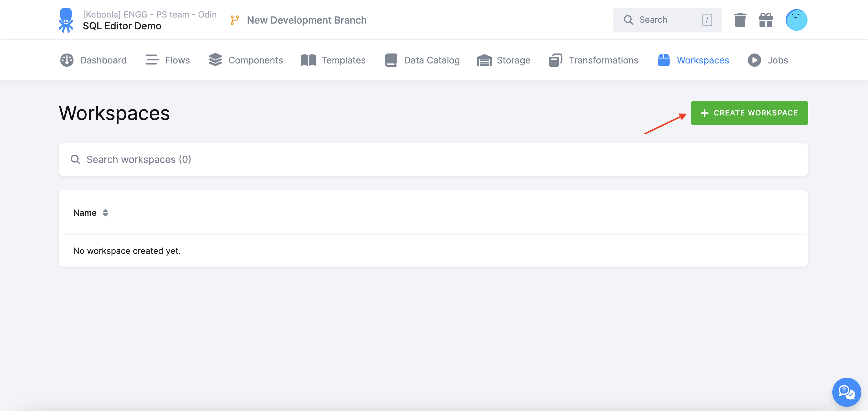Click the Dashboard gauge icon

pyautogui.click(x=67, y=60)
